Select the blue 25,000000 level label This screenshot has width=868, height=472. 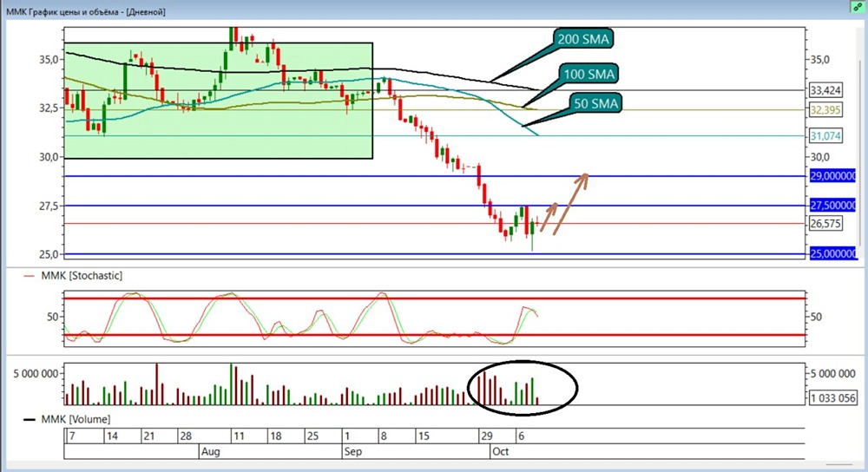tap(832, 254)
